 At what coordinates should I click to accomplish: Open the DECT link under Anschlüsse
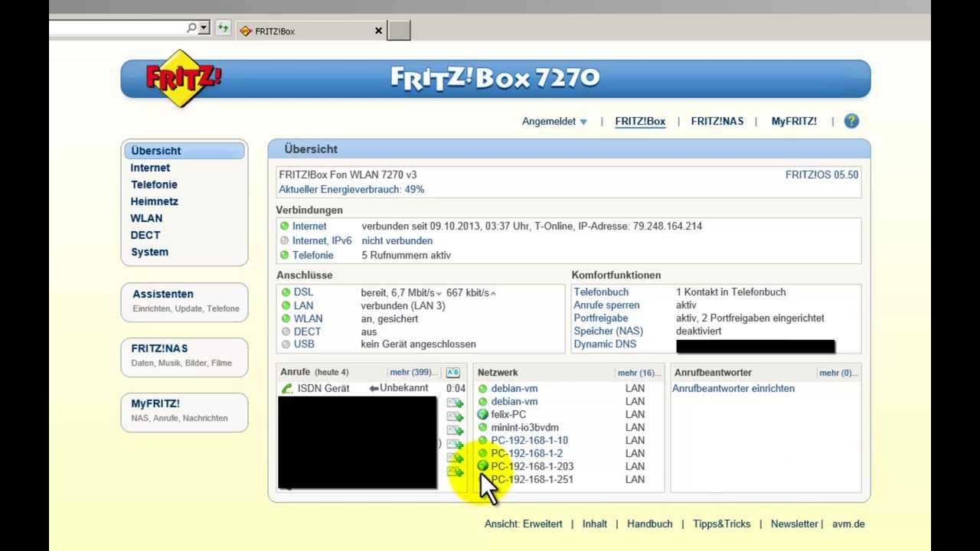pyautogui.click(x=307, y=331)
